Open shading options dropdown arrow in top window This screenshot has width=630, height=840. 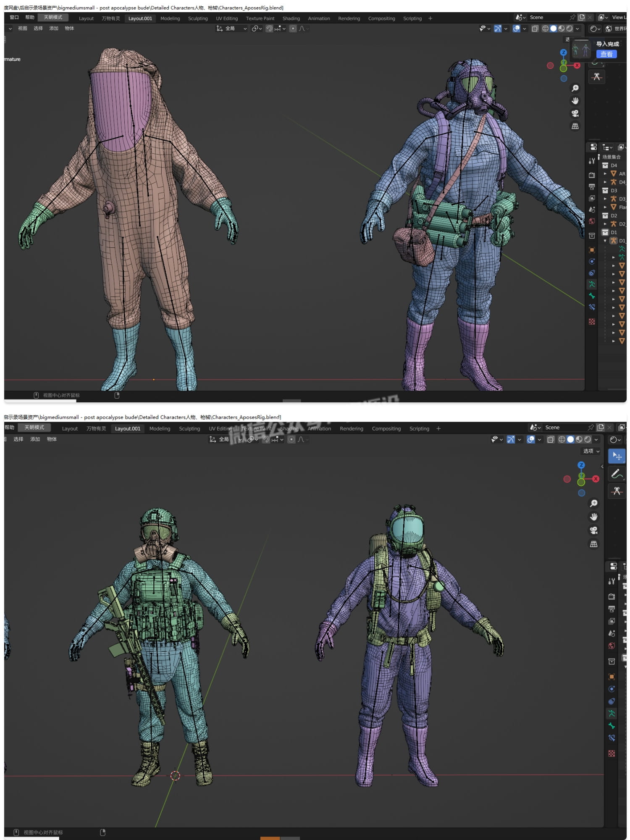[x=577, y=29]
